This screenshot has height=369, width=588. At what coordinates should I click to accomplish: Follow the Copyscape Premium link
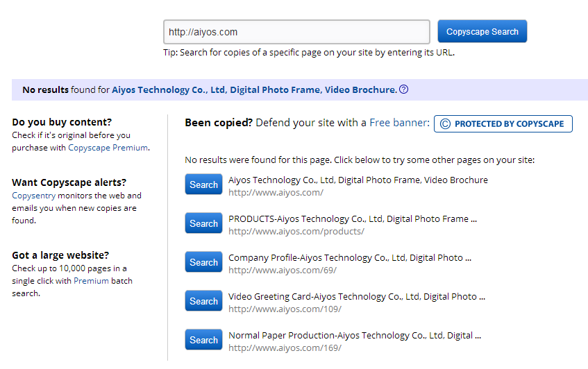(x=108, y=148)
